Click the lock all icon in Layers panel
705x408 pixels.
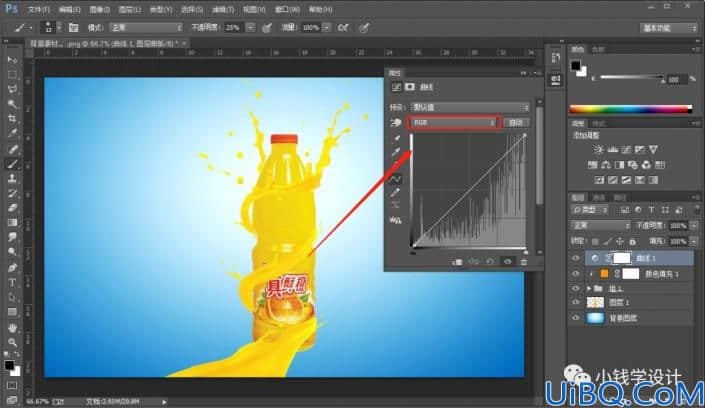click(x=633, y=242)
